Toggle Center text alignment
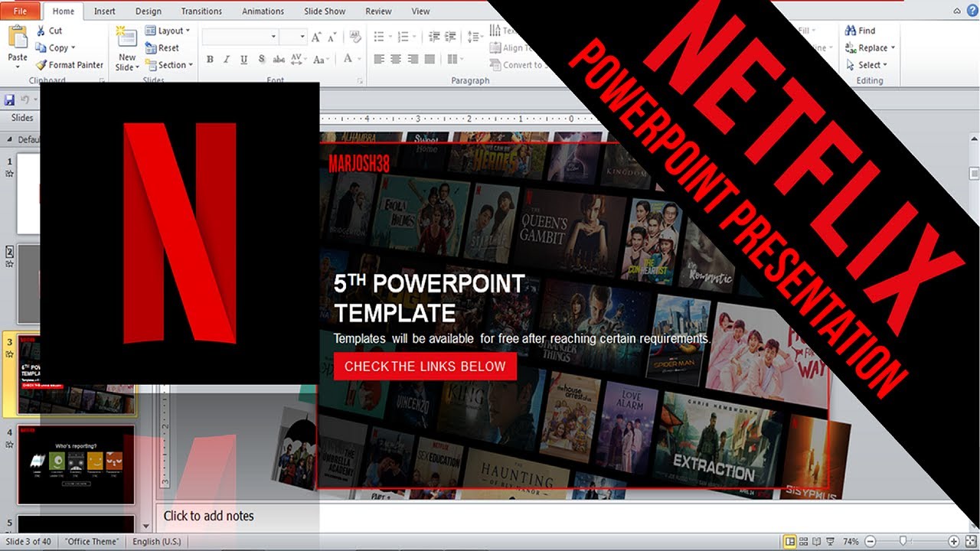The height and width of the screenshot is (551, 980). coord(396,59)
